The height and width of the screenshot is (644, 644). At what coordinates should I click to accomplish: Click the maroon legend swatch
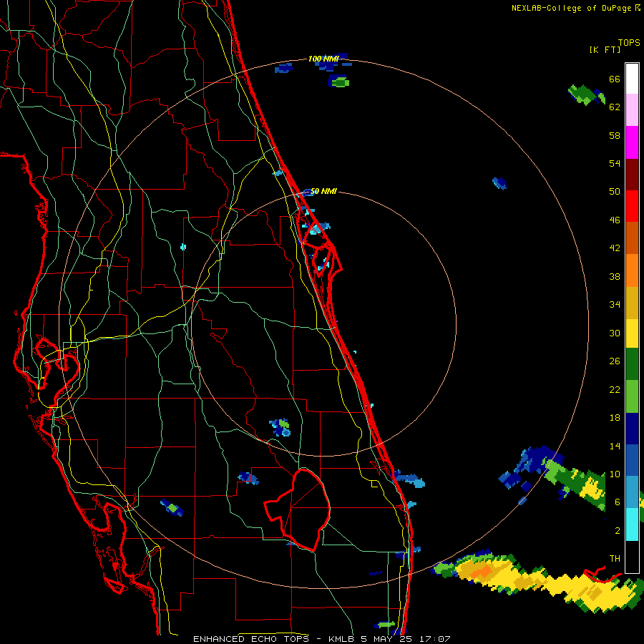tap(632, 175)
